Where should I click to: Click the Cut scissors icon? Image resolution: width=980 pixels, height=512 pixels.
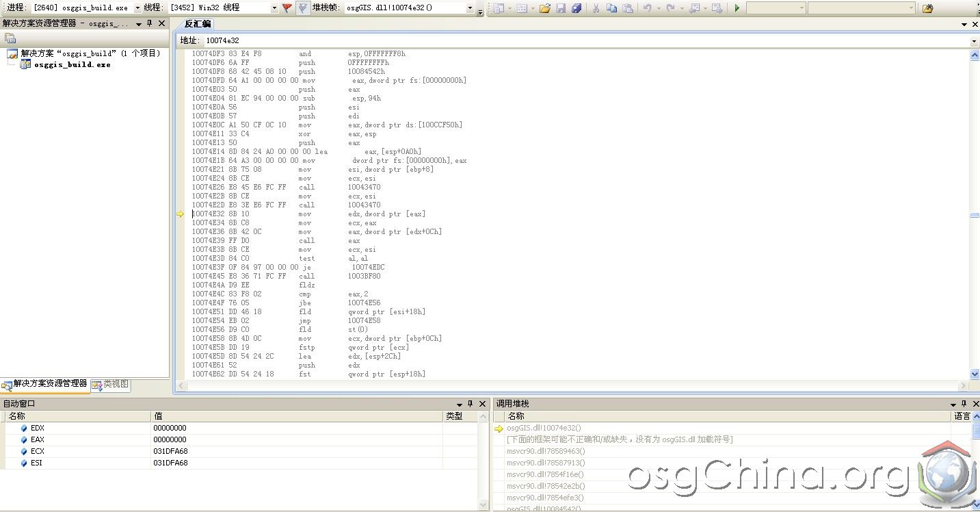595,8
